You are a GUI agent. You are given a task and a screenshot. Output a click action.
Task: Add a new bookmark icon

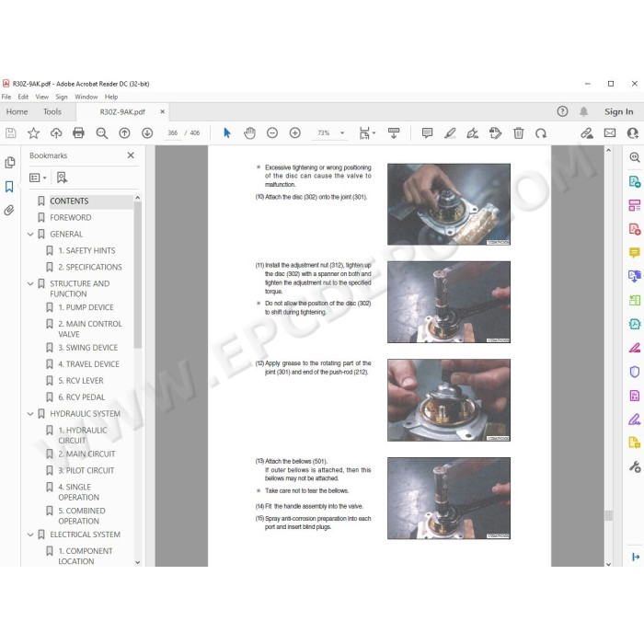[62, 178]
